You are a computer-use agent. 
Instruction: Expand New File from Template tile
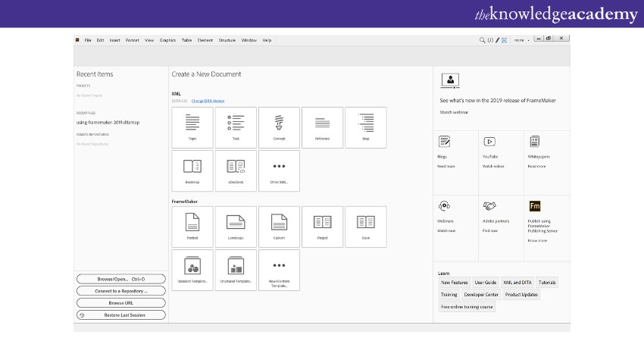(279, 270)
